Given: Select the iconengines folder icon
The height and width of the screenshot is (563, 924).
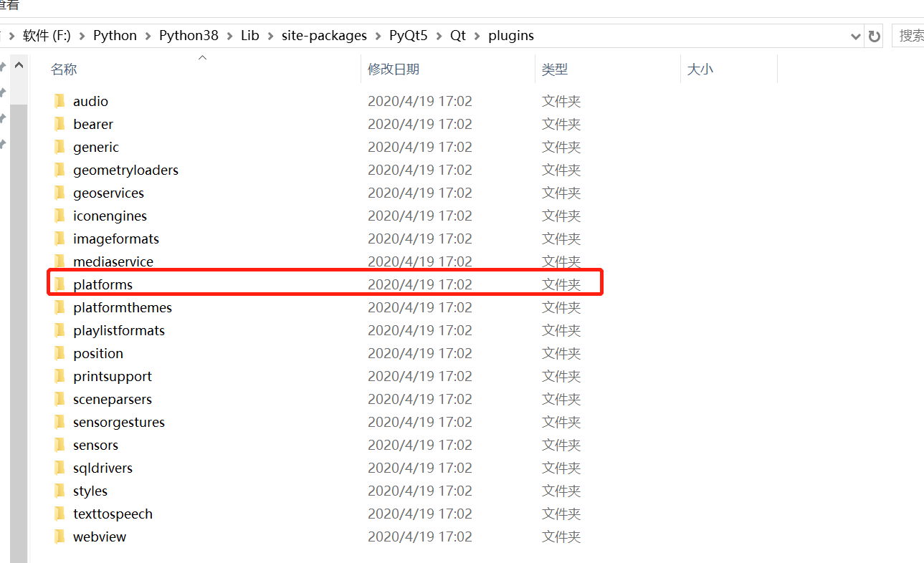Looking at the screenshot, I should point(59,216).
